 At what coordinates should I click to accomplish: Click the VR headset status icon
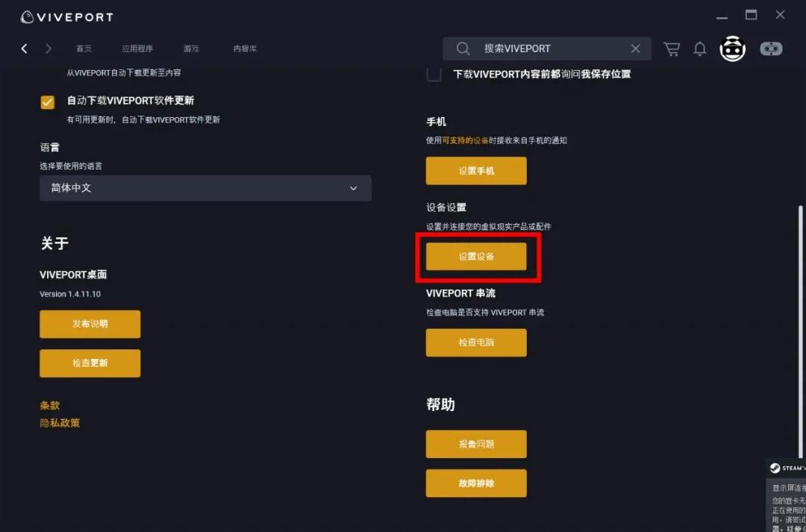[771, 48]
